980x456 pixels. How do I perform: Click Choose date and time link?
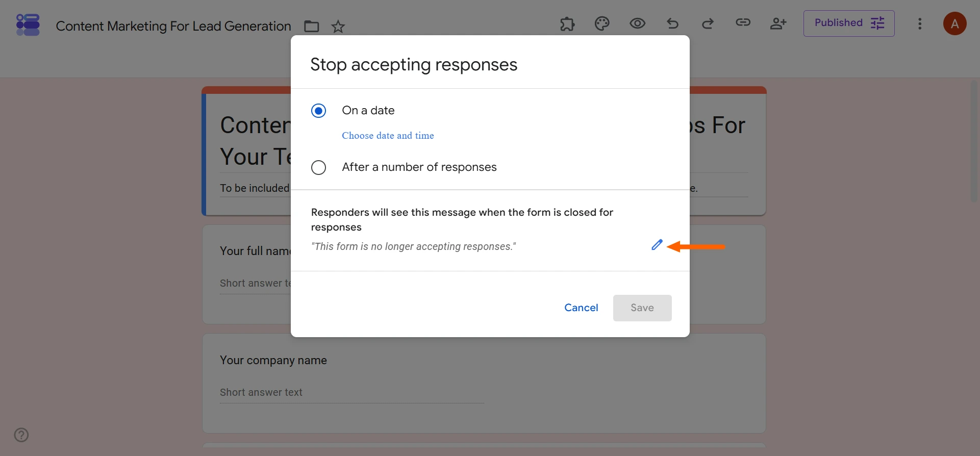388,136
